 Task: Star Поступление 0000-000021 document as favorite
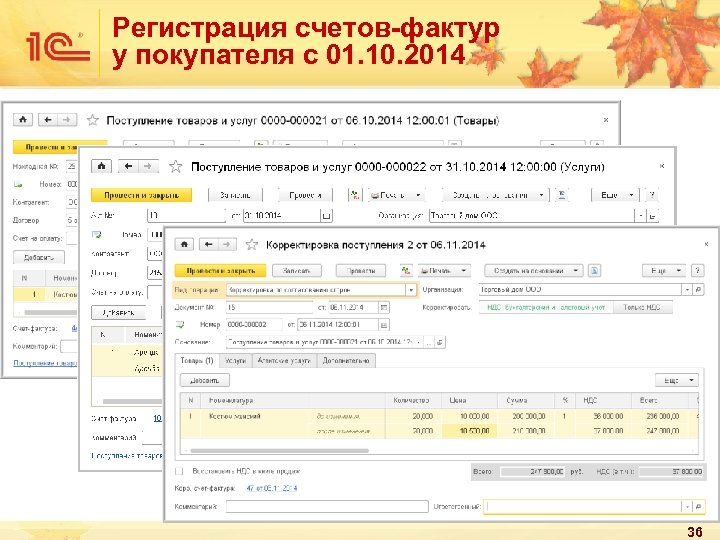click(x=93, y=120)
